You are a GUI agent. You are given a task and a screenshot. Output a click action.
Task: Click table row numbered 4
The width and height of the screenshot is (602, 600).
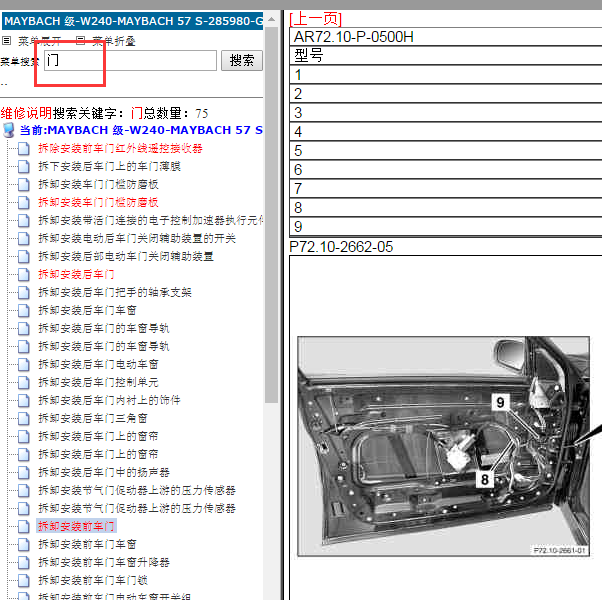click(x=445, y=132)
